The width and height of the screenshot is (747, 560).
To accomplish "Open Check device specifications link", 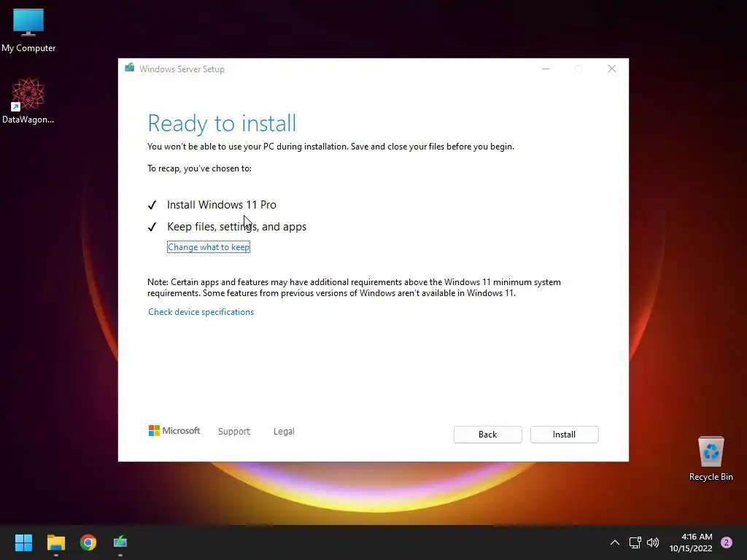I will point(201,312).
